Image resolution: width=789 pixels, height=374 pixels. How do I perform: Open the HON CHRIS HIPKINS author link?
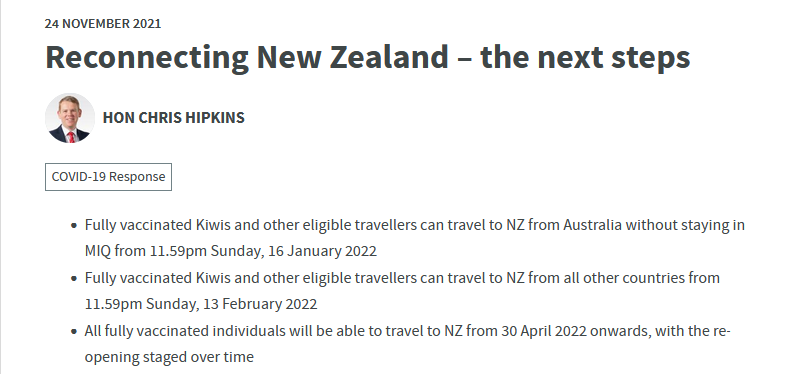(x=174, y=118)
